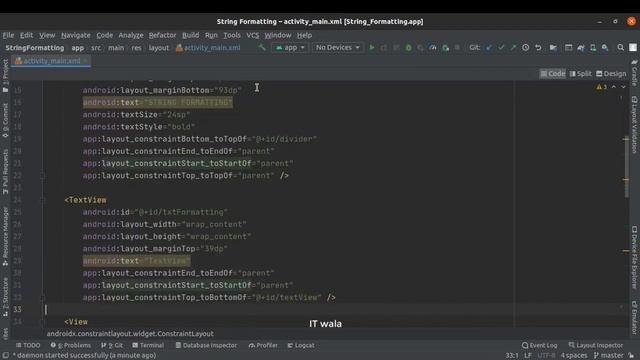Screen dimensions: 640x360
Task: Go to next highlighted error down arrow
Action: [x=623, y=87]
